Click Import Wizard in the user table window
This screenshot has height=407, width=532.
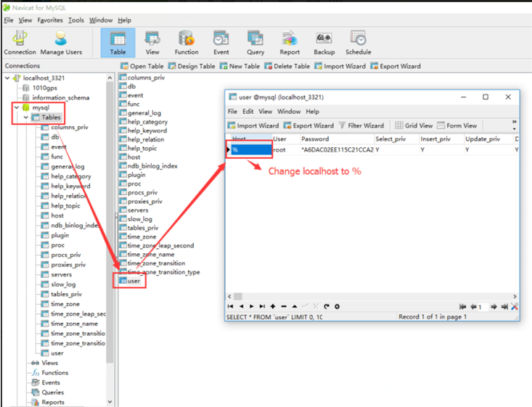pyautogui.click(x=253, y=126)
